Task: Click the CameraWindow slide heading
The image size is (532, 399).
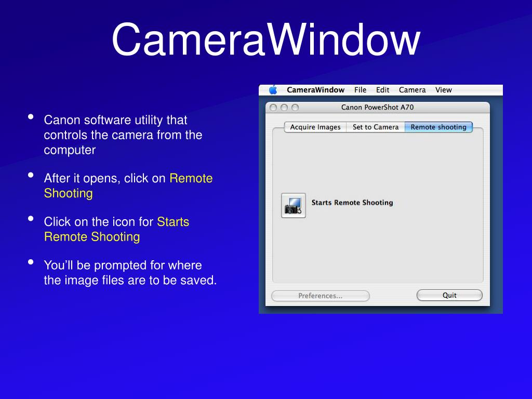Action: [266, 39]
